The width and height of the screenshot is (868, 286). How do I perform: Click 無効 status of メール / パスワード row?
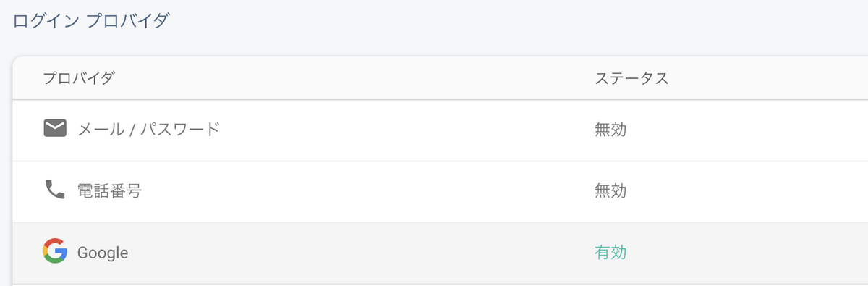click(610, 130)
